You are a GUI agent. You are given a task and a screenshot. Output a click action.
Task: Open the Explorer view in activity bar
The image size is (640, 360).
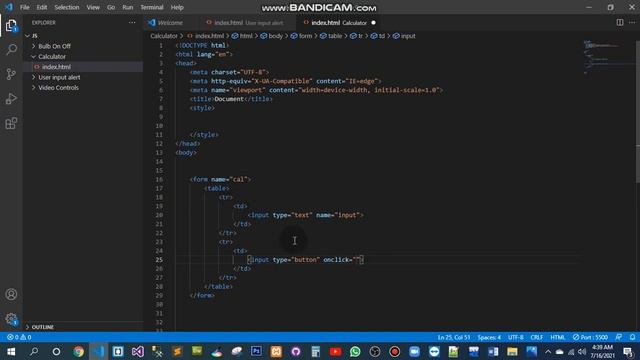[11, 26]
